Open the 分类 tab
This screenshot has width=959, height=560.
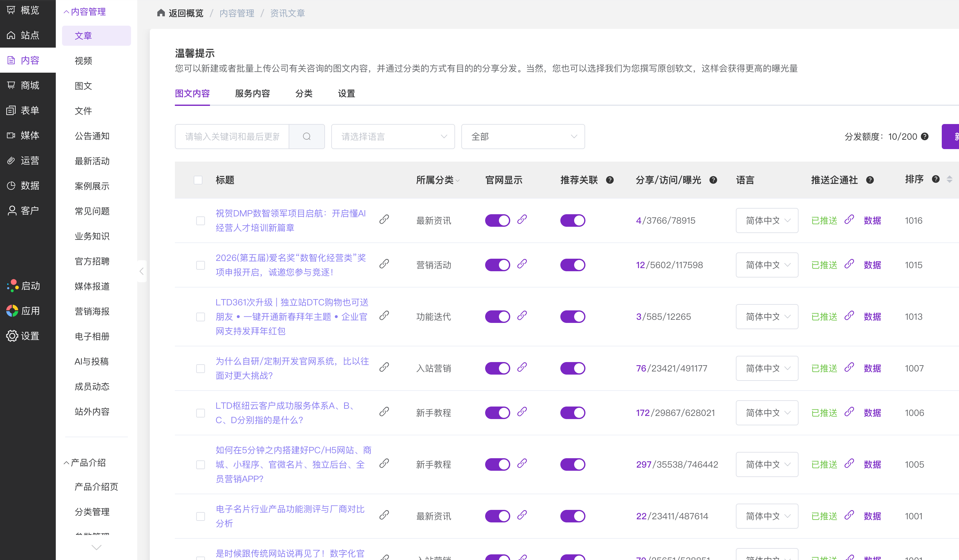point(304,94)
